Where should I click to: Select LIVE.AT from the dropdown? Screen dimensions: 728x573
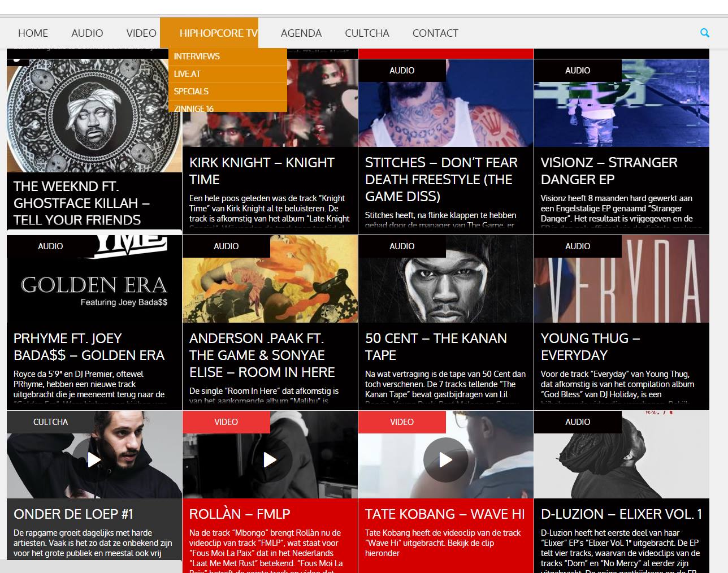(x=228, y=74)
